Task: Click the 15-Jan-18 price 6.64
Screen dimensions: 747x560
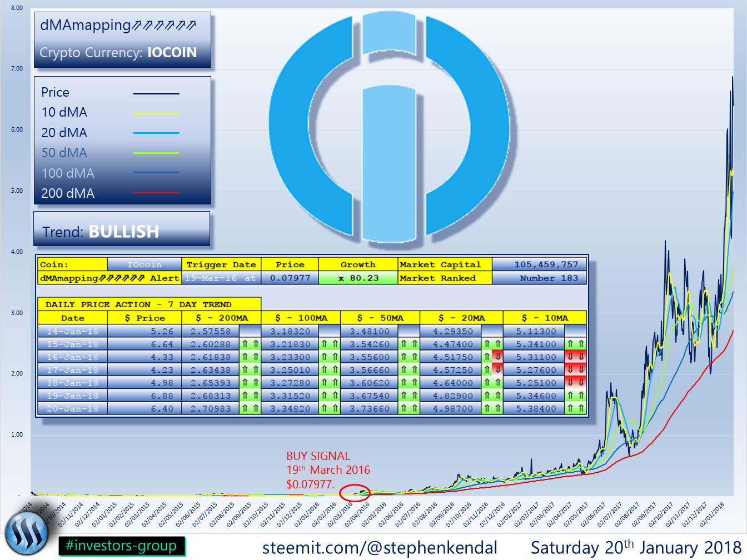Action: 145,344
